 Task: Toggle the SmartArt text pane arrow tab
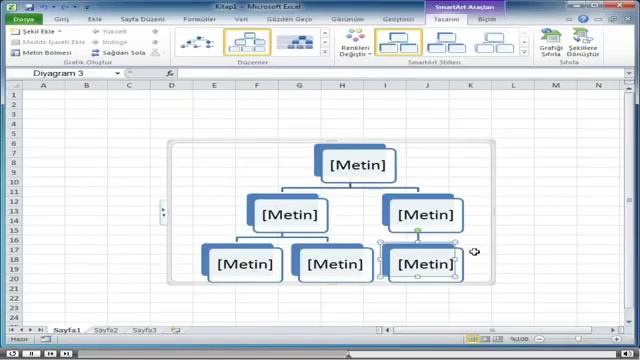click(163, 212)
